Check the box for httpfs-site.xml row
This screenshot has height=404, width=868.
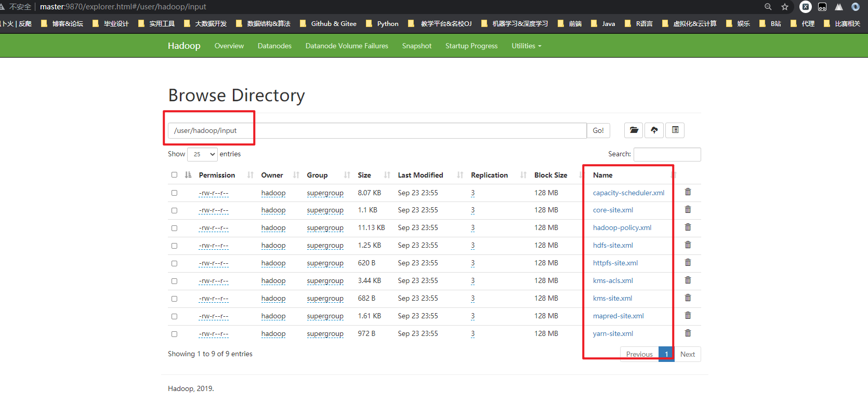click(174, 263)
